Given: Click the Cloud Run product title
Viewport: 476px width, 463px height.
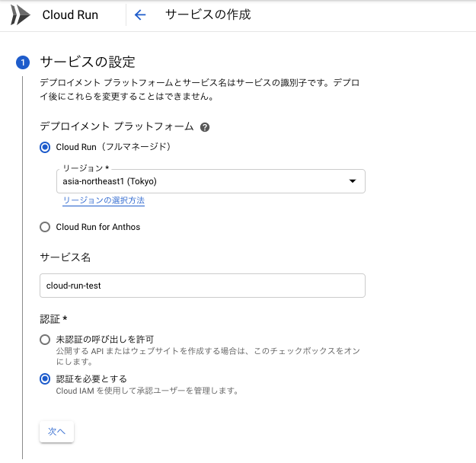Looking at the screenshot, I should pyautogui.click(x=70, y=15).
